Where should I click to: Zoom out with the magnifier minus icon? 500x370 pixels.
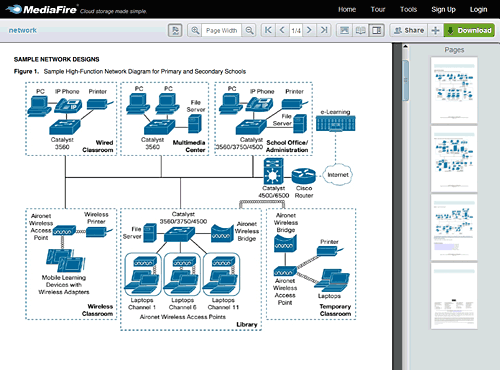(249, 30)
